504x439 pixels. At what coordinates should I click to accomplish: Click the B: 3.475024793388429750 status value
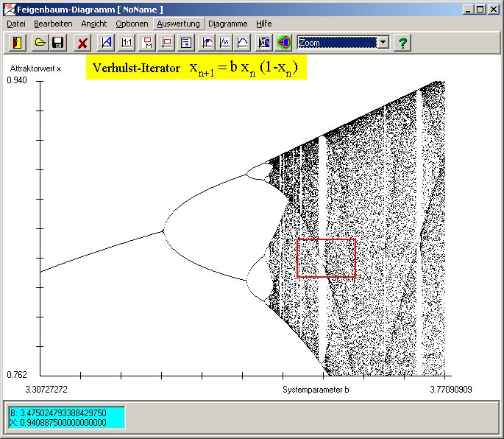58,413
